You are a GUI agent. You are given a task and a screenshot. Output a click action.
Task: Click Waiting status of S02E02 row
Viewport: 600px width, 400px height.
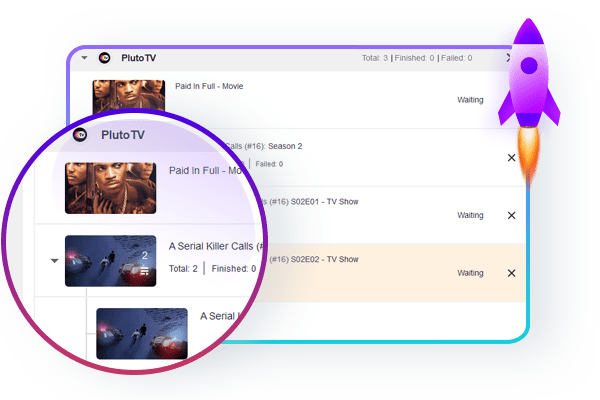coord(470,273)
